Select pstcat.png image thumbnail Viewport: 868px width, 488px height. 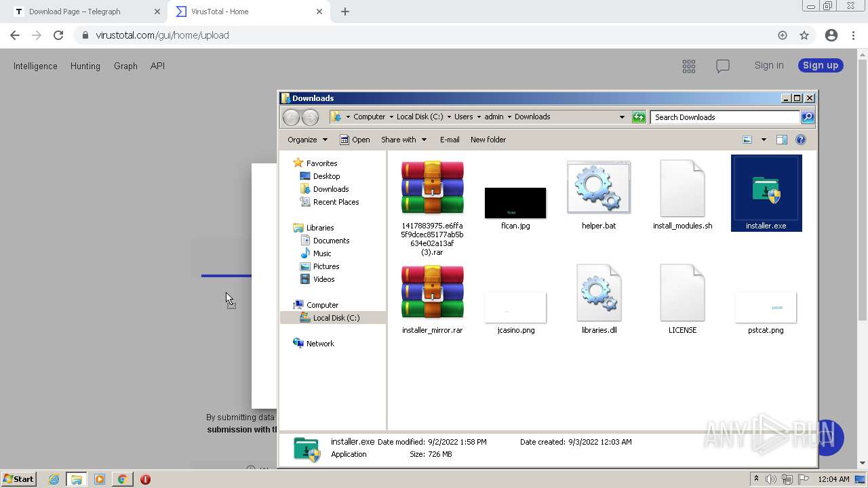[766, 307]
